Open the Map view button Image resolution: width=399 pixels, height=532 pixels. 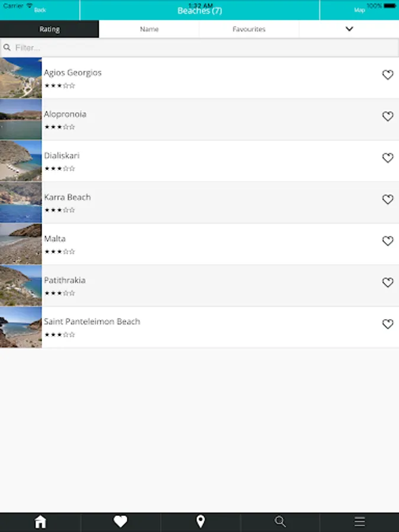pyautogui.click(x=359, y=10)
